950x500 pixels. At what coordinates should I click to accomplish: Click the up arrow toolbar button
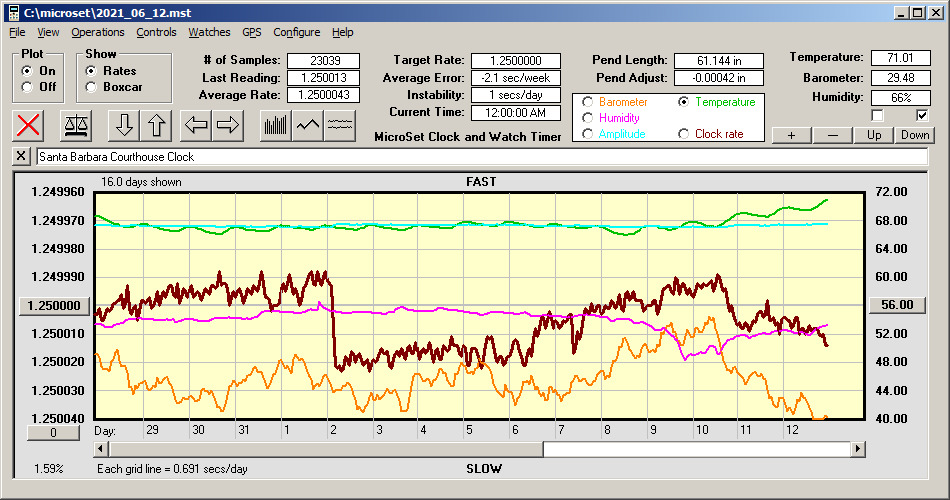pos(156,125)
